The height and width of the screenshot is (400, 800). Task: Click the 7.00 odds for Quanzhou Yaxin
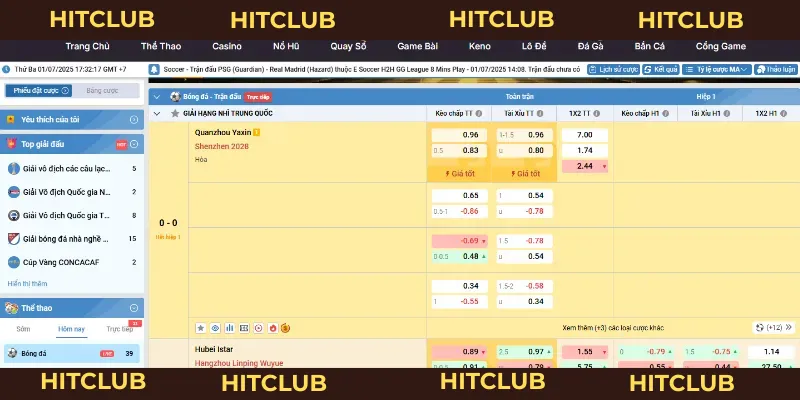[585, 135]
